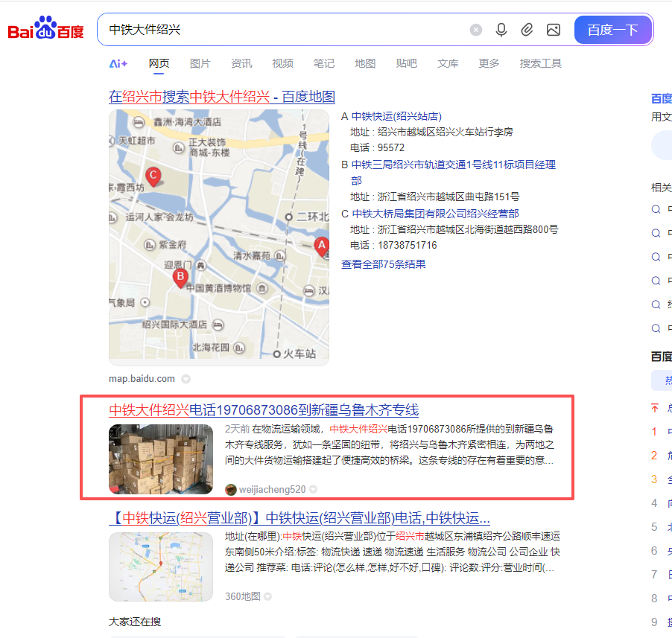Click map marker B on map
The height and width of the screenshot is (638, 672).
click(x=180, y=278)
